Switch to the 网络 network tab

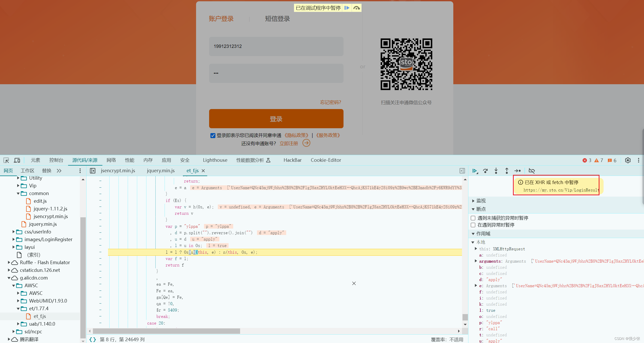click(111, 160)
